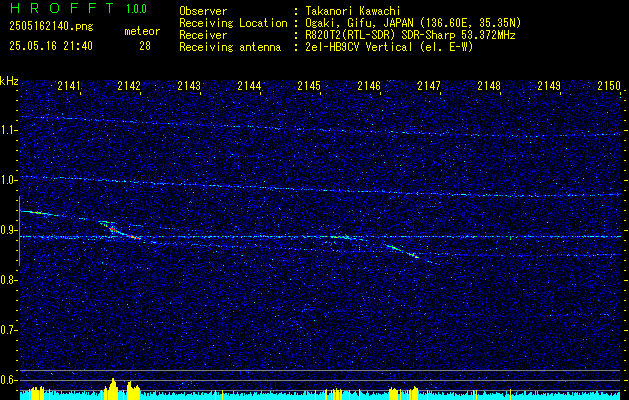The width and height of the screenshot is (629, 400).
Task: Click the Receiver label
Action: click(203, 35)
